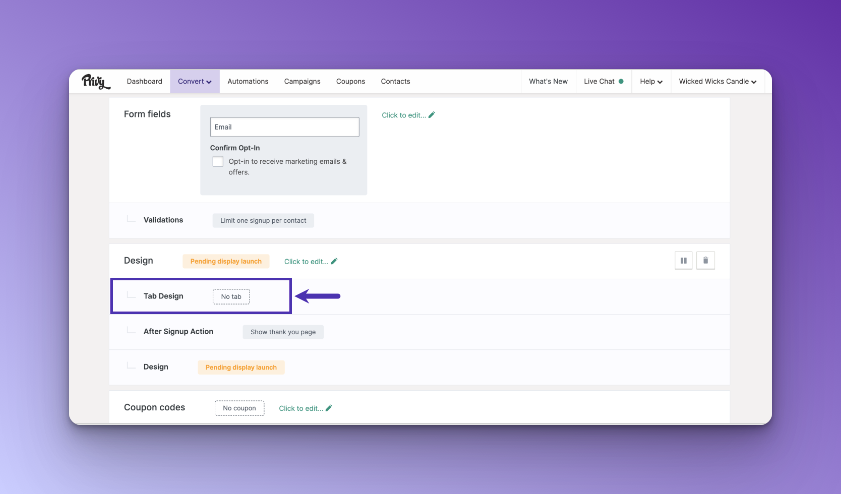Pause the display with the pause icon
841x494 pixels.
683,261
